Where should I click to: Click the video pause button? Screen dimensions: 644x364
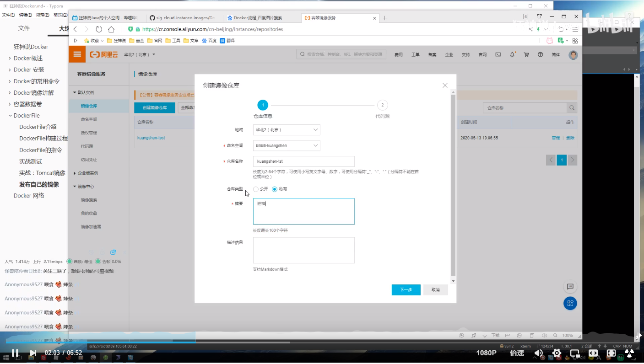pyautogui.click(x=15, y=353)
